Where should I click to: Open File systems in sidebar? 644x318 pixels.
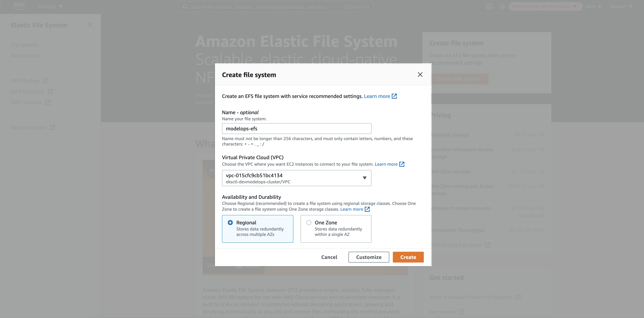click(x=25, y=45)
